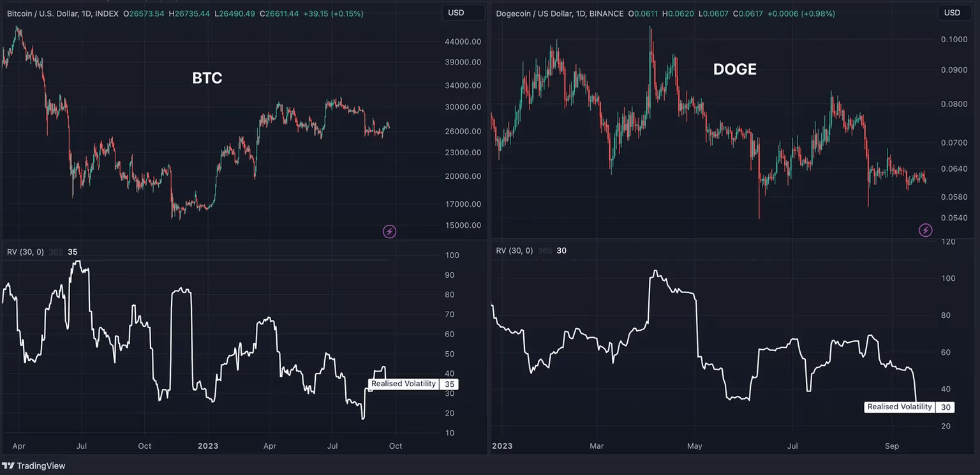980x475 pixels.
Task: Click the Bitcoin high value H26735.44
Action: coord(189,13)
